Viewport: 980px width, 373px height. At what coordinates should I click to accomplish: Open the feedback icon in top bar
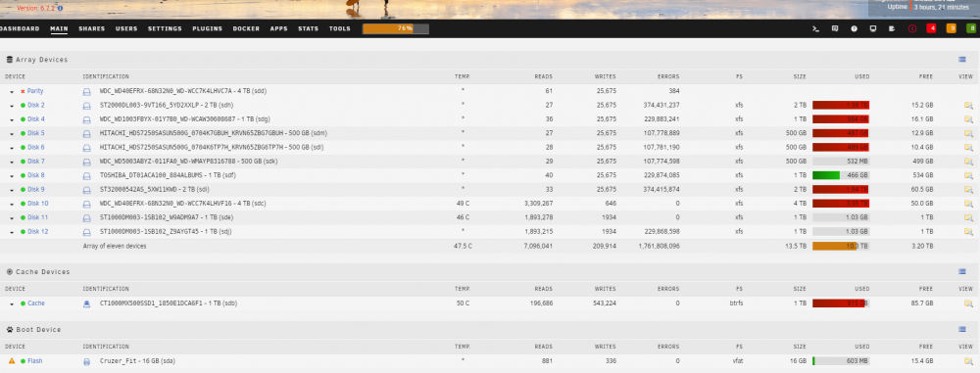click(x=835, y=28)
